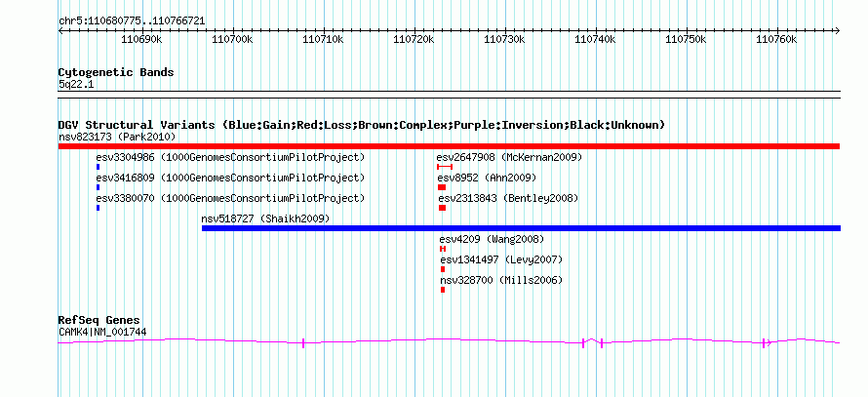
Task: Select the blue glyph under esv3380070
Action: pyautogui.click(x=98, y=208)
